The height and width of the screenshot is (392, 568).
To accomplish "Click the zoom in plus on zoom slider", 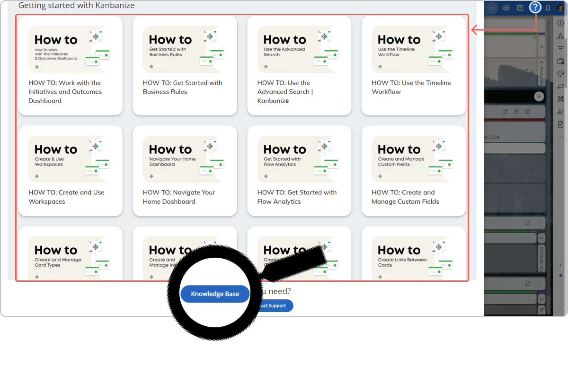I will click(x=561, y=265).
